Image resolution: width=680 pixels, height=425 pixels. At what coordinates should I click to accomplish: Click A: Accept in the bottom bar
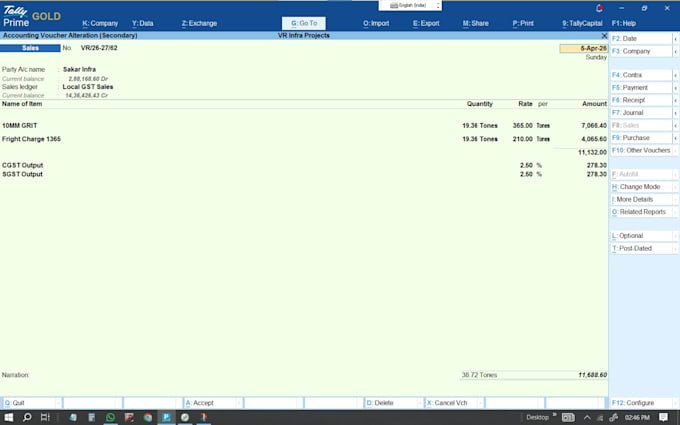tap(212, 403)
